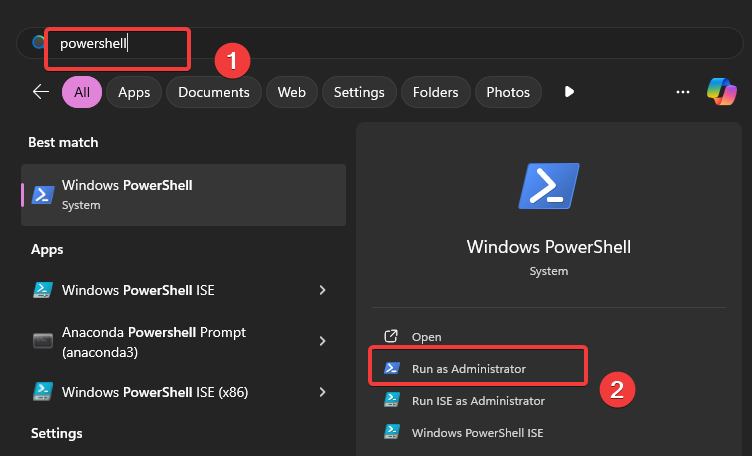Expand Windows PowerShell ISE result chevron
The width and height of the screenshot is (752, 456).
pyautogui.click(x=322, y=291)
